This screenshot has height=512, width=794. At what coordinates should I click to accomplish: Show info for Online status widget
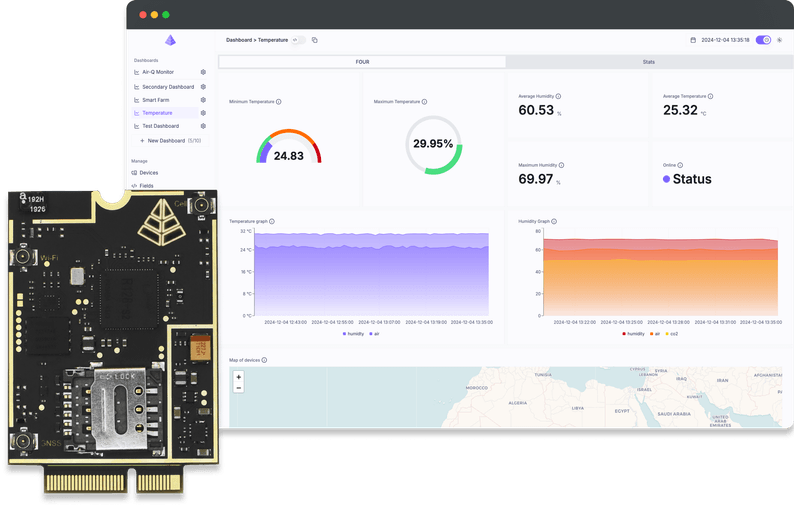coord(680,165)
